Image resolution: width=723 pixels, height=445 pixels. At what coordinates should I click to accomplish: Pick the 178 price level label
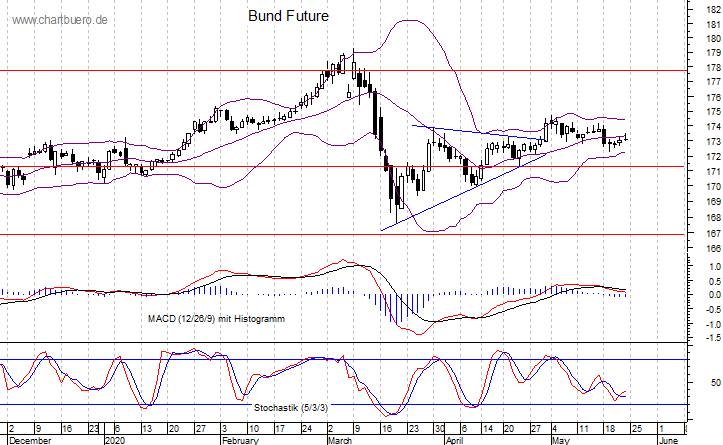[x=713, y=68]
